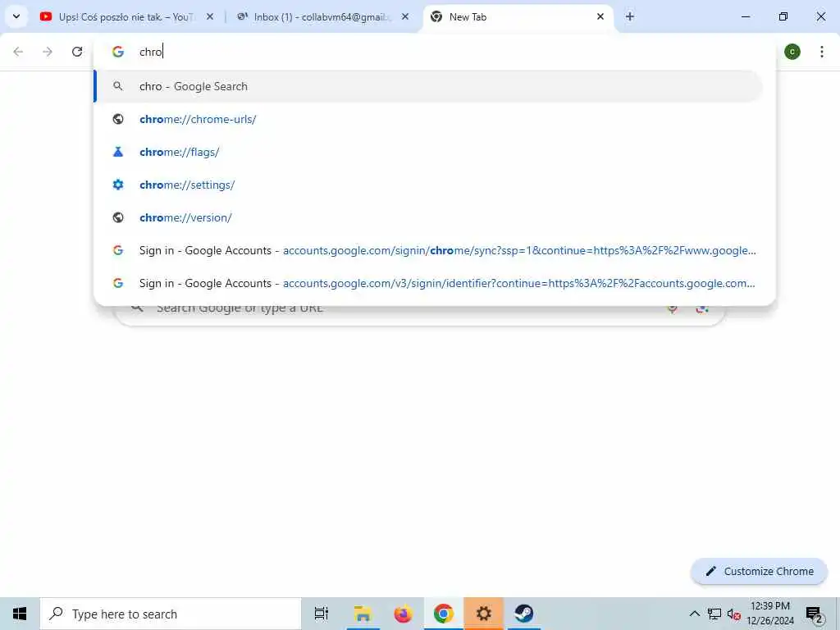
Task: Select the New Tab tab
Action: [518, 17]
